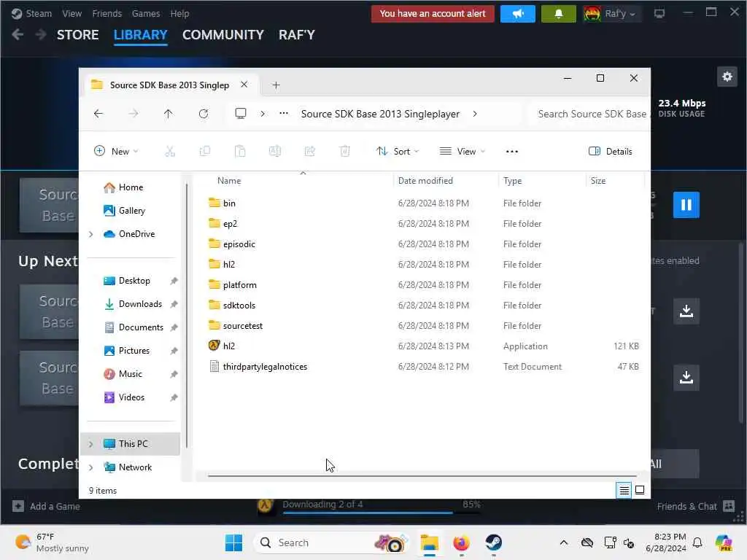This screenshot has width=747, height=560.
Task: Open pinned Downloads folder
Action: click(x=133, y=304)
